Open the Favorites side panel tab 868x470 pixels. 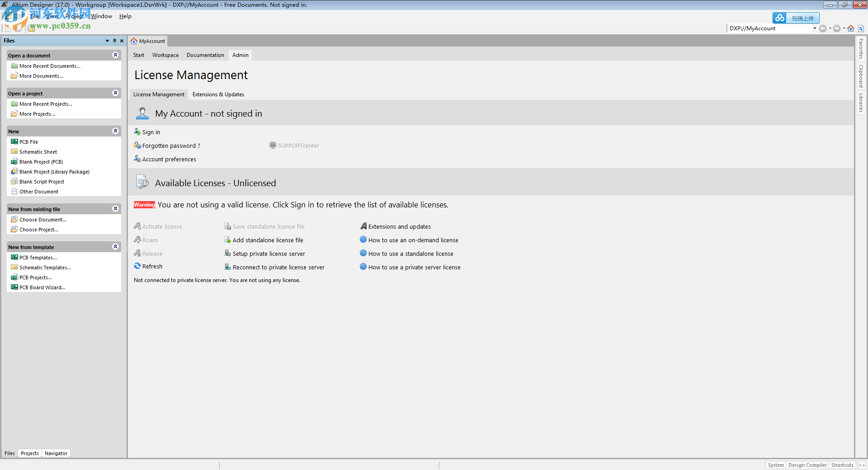tap(861, 49)
